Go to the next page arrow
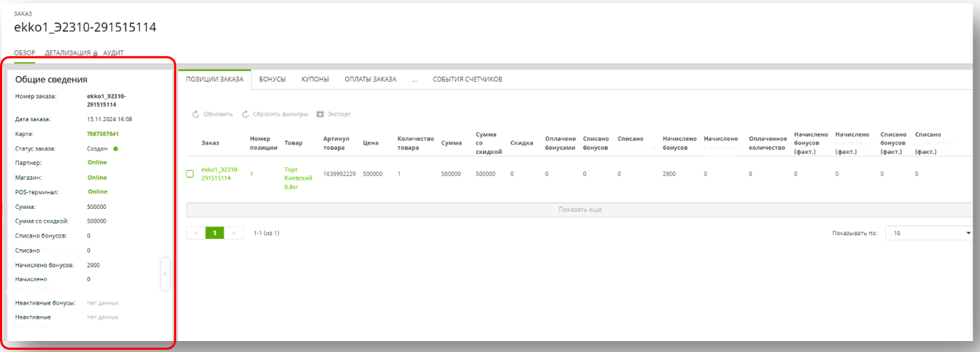The height and width of the screenshot is (352, 980). (x=234, y=233)
